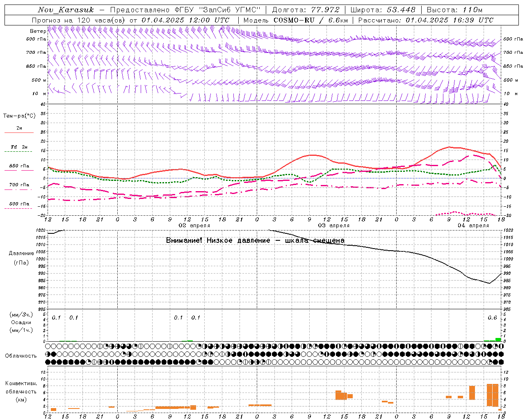Click the Ветер wind panel label
This screenshot has width=525, height=420.
point(38,31)
